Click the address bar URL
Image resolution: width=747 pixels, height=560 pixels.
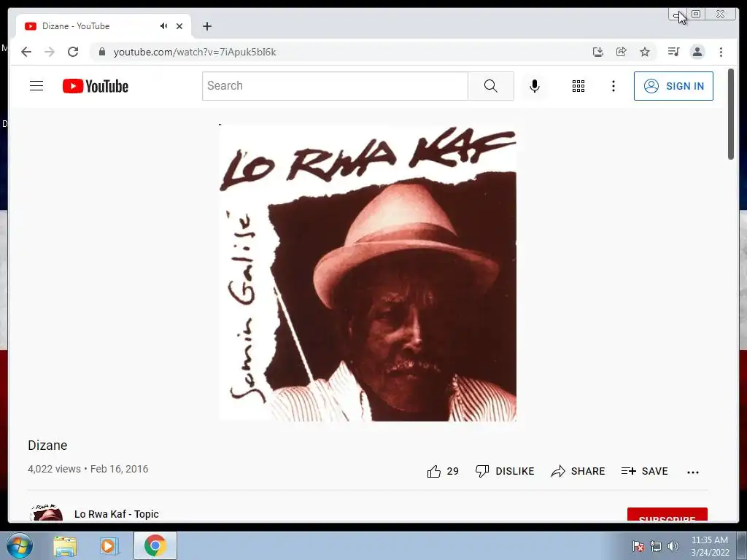click(x=194, y=52)
